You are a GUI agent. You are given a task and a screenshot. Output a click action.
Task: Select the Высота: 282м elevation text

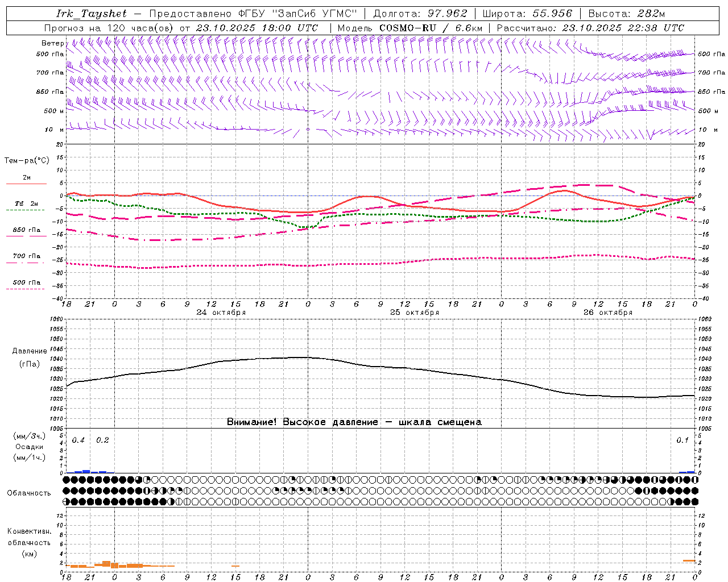point(626,14)
